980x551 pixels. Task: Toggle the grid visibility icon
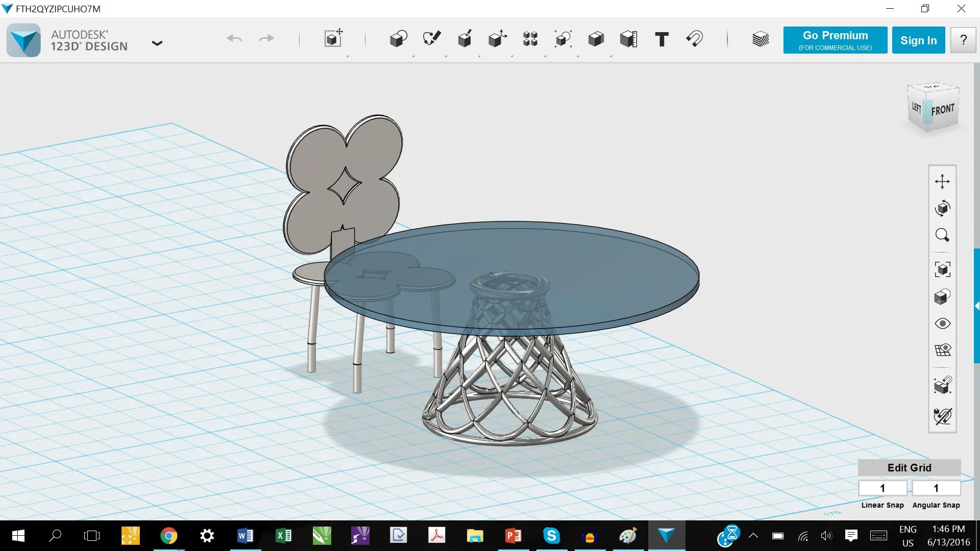click(942, 350)
